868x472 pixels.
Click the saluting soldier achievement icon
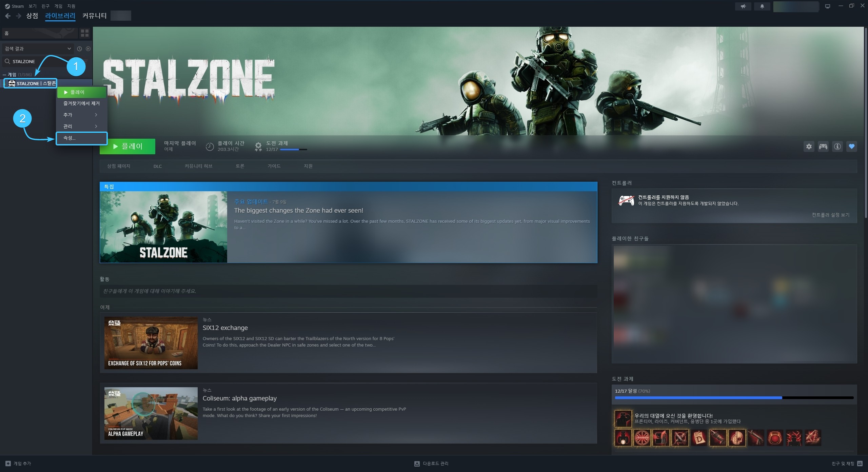click(623, 418)
